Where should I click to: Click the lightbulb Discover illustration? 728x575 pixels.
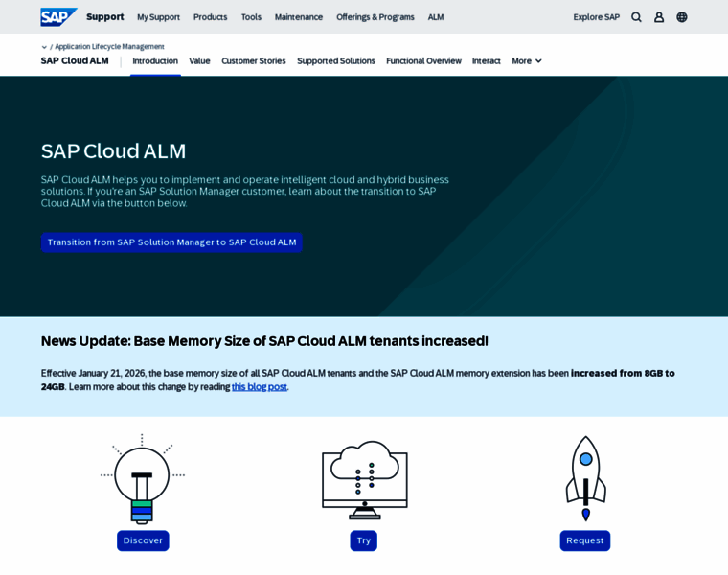[x=143, y=479]
